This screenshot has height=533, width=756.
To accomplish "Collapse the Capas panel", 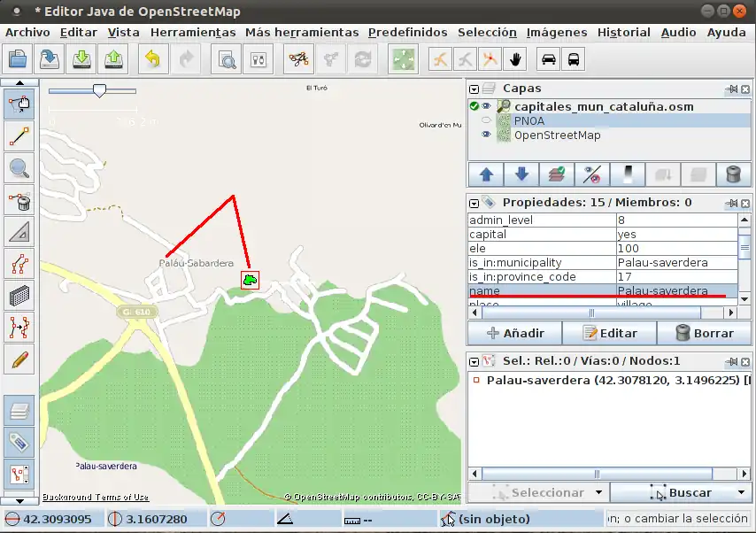I will pyautogui.click(x=474, y=89).
